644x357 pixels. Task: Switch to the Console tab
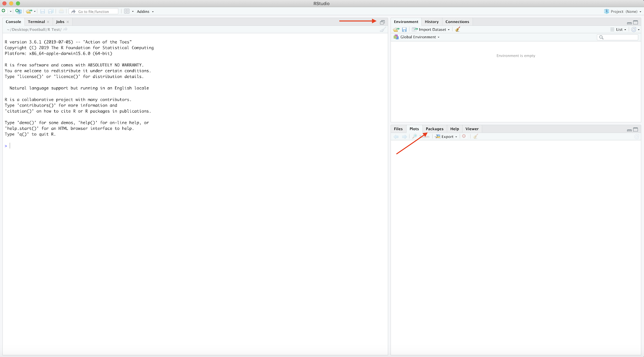(x=13, y=22)
